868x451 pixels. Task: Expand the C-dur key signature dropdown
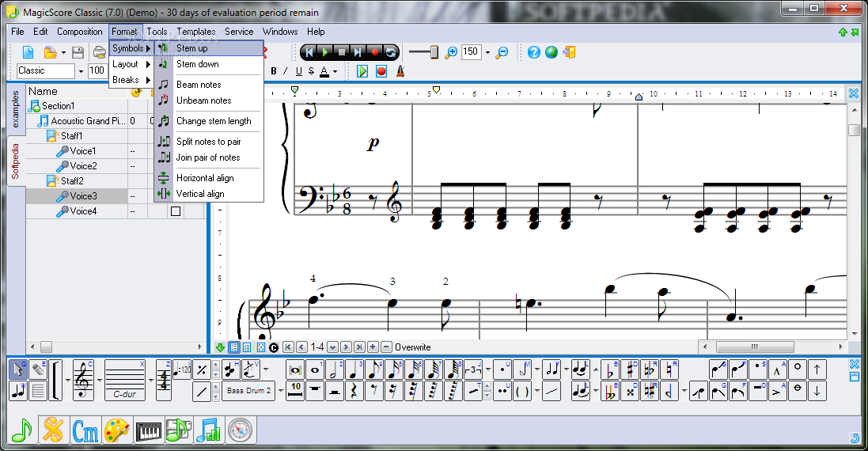[x=150, y=380]
